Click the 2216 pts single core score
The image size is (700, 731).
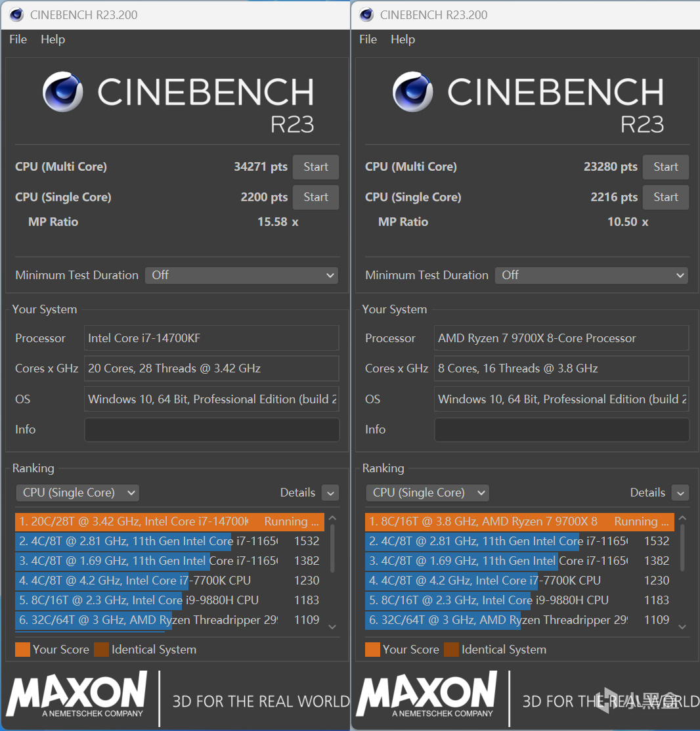tap(614, 197)
